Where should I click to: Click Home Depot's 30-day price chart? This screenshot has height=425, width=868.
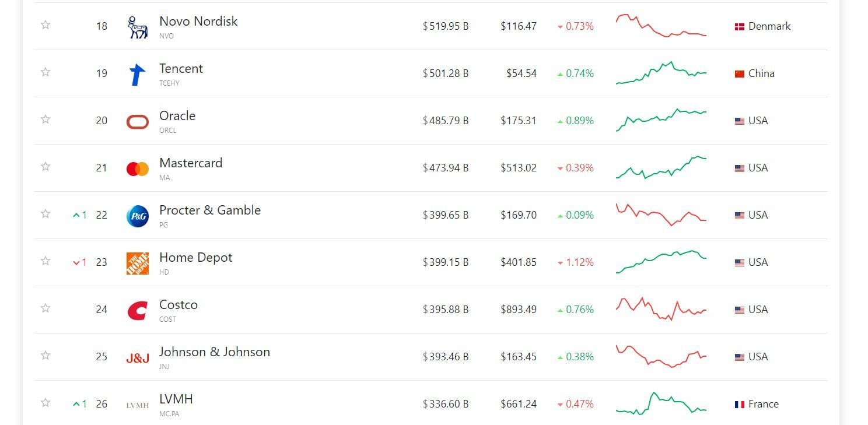point(661,262)
